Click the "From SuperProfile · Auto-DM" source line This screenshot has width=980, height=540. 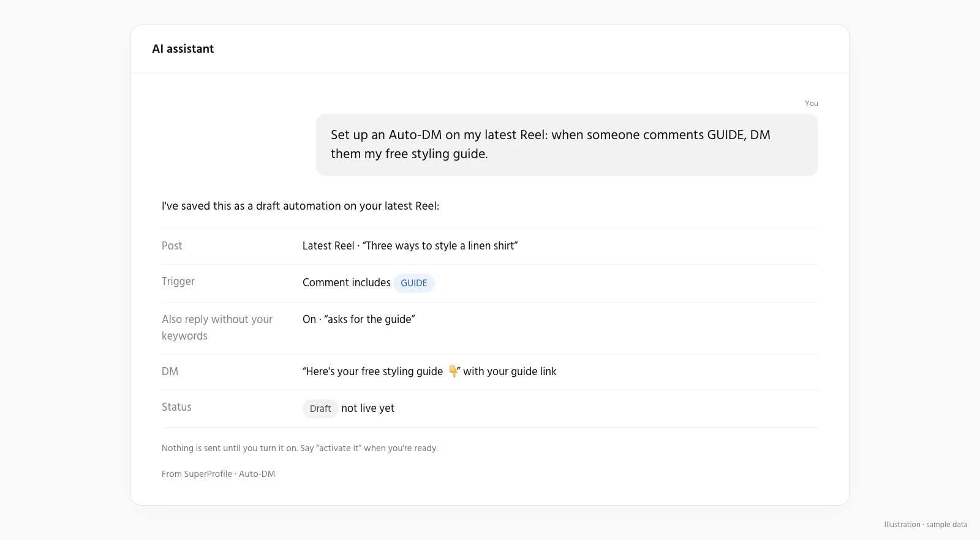click(219, 474)
